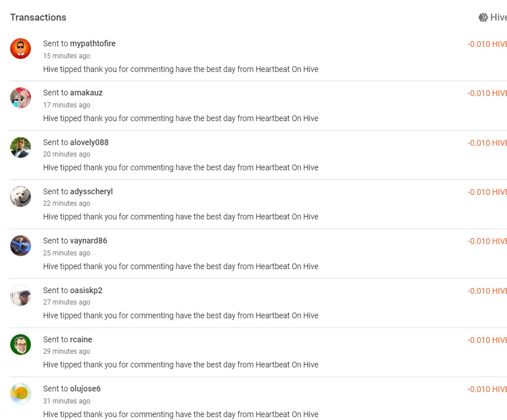The image size is (507, 420).
Task: Go to vaynard86's profile link
Action: pyautogui.click(x=89, y=241)
